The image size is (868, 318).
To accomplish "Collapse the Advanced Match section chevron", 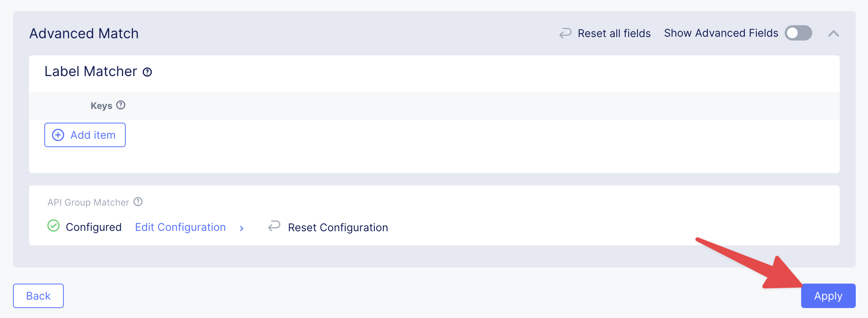I will tap(834, 34).
